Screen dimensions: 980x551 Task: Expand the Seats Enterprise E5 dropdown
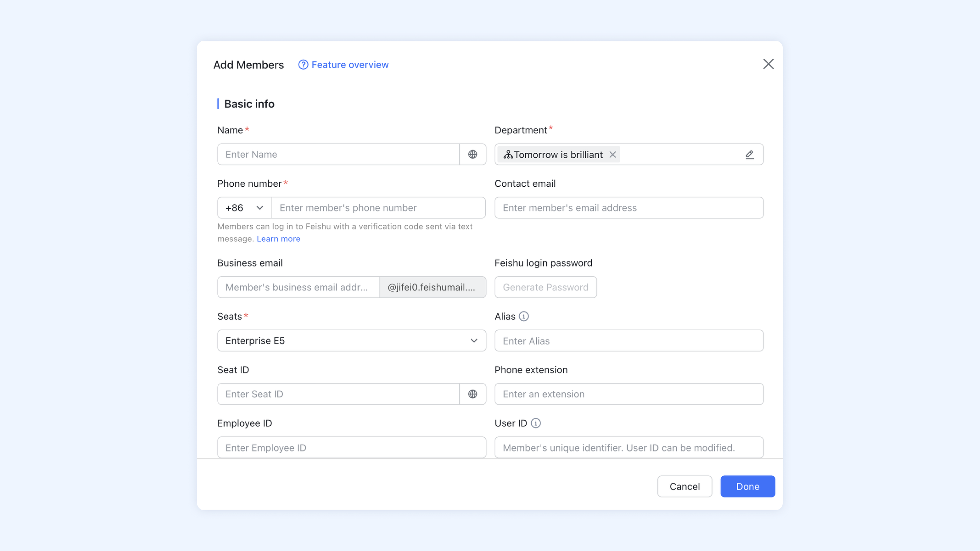click(x=351, y=341)
